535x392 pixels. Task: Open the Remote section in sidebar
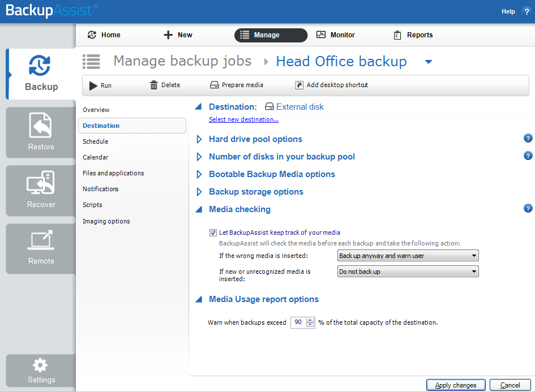tap(41, 248)
